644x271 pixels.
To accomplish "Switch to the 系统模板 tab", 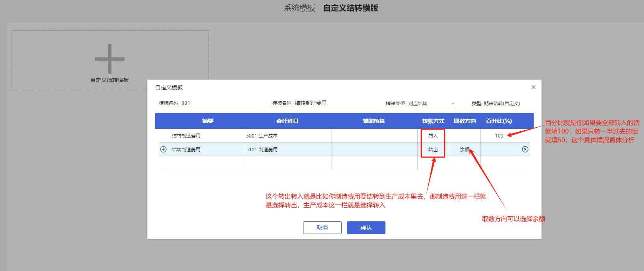I will point(299,8).
